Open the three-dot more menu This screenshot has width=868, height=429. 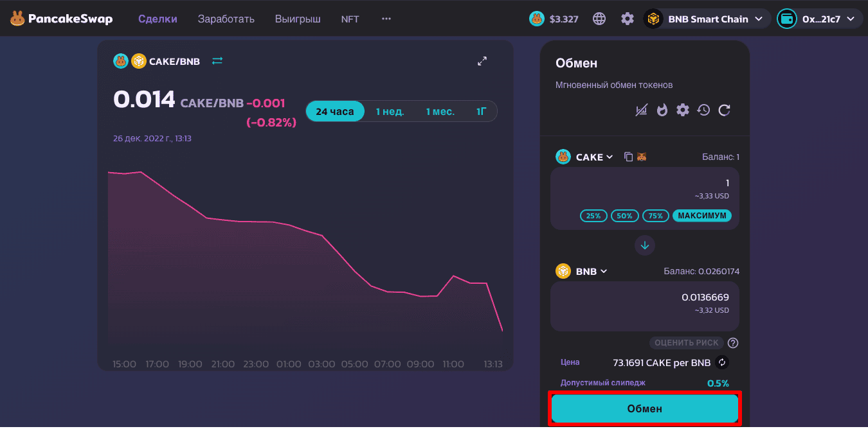pyautogui.click(x=386, y=19)
